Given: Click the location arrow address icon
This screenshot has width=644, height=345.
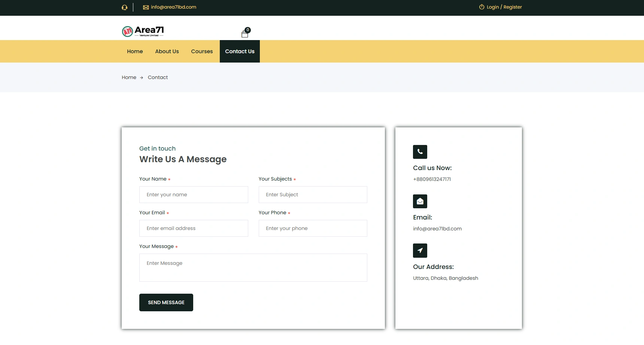Looking at the screenshot, I should (x=420, y=251).
